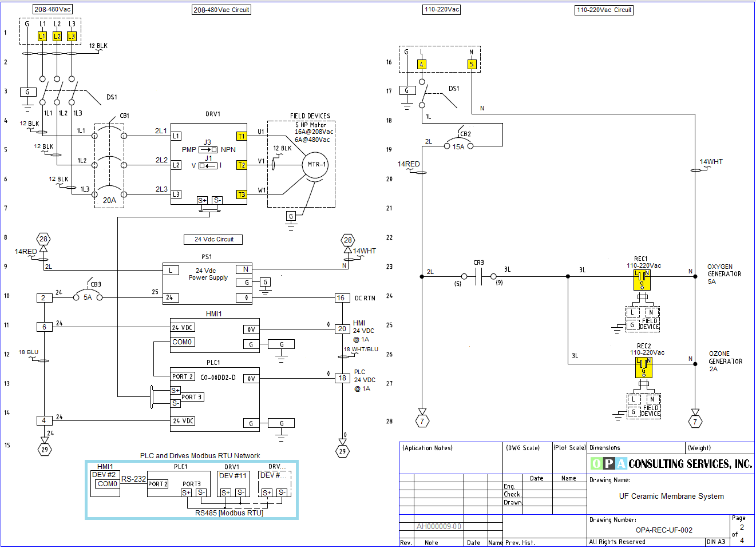
Task: Click the OPA company logo
Action: tap(608, 463)
